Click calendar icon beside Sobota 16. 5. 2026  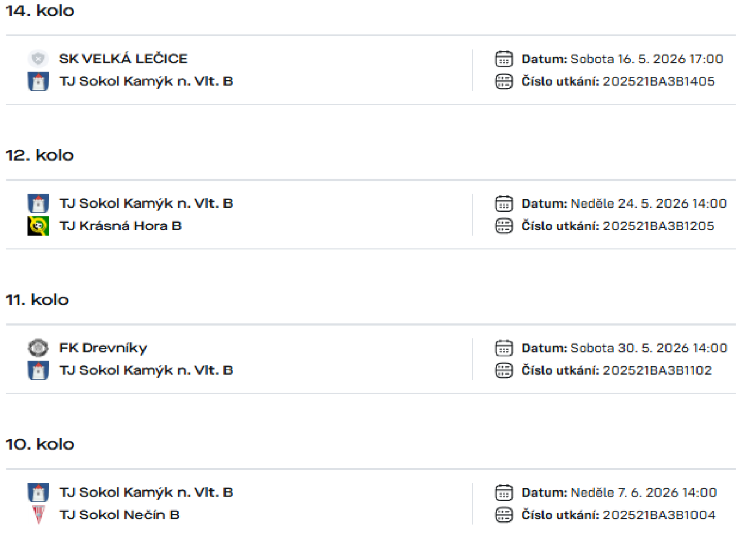[504, 59]
